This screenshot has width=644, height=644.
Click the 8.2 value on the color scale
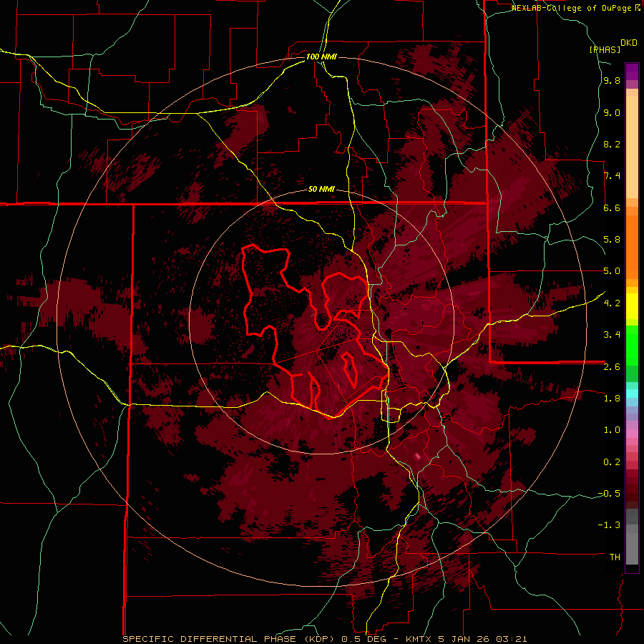click(x=612, y=144)
